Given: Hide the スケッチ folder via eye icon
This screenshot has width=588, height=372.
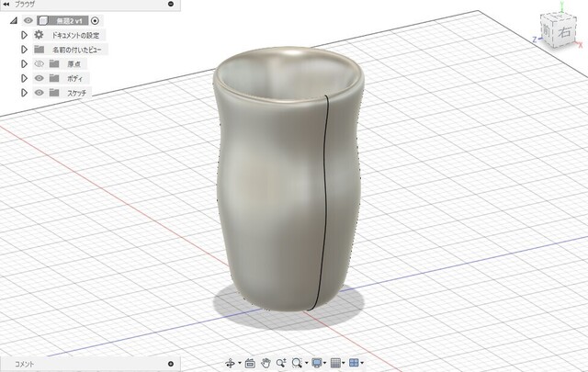Looking at the screenshot, I should 40,94.
